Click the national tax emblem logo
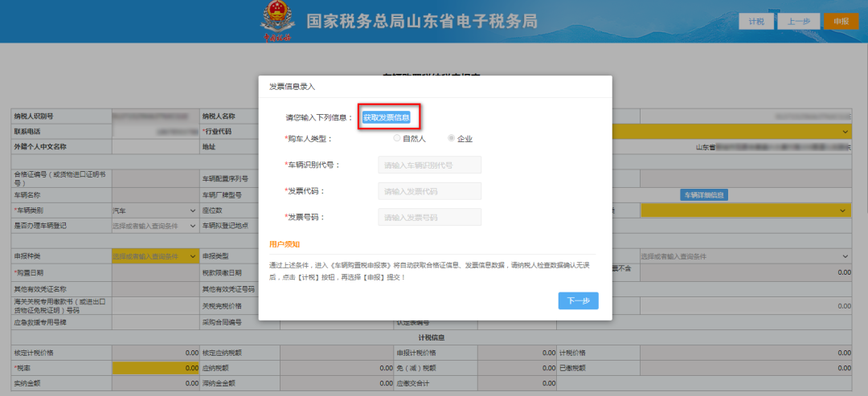This screenshot has height=396, width=868. tap(276, 21)
